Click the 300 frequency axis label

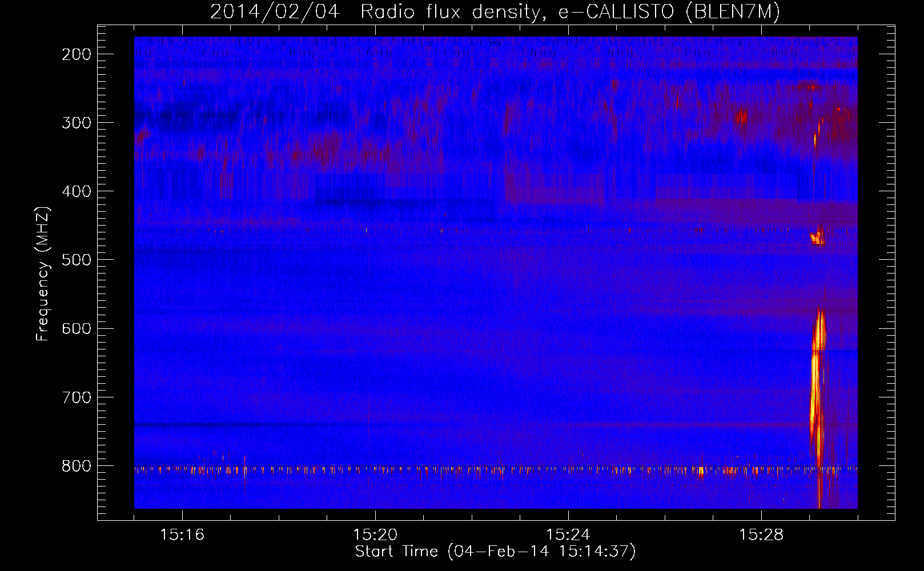[x=76, y=123]
